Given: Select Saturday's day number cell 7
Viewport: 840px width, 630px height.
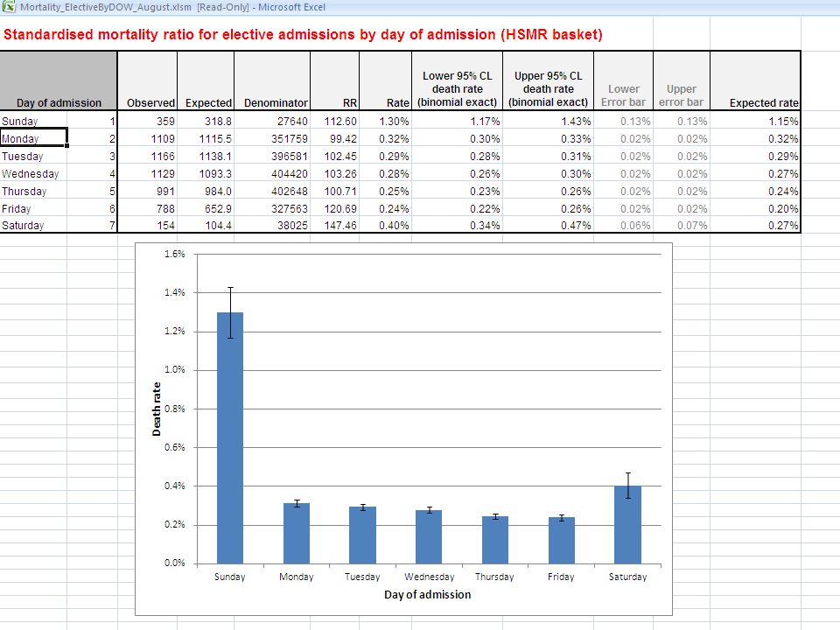Looking at the screenshot, I should click(x=92, y=226).
